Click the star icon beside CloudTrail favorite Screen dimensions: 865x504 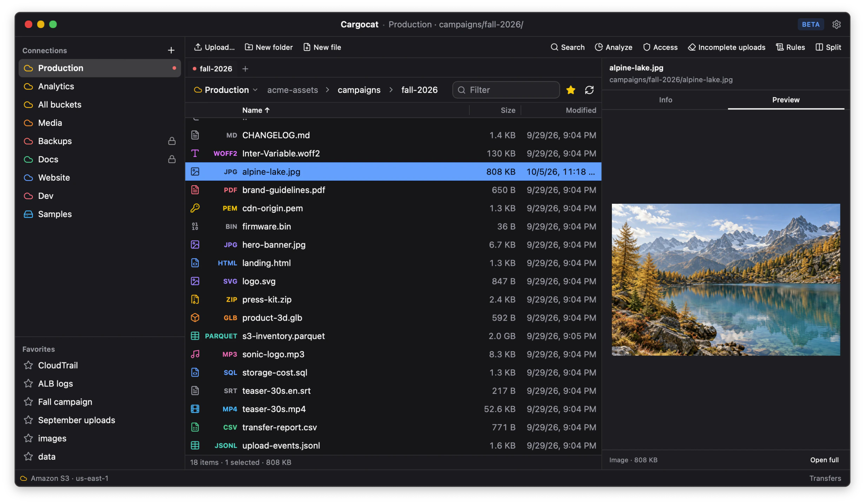click(28, 365)
